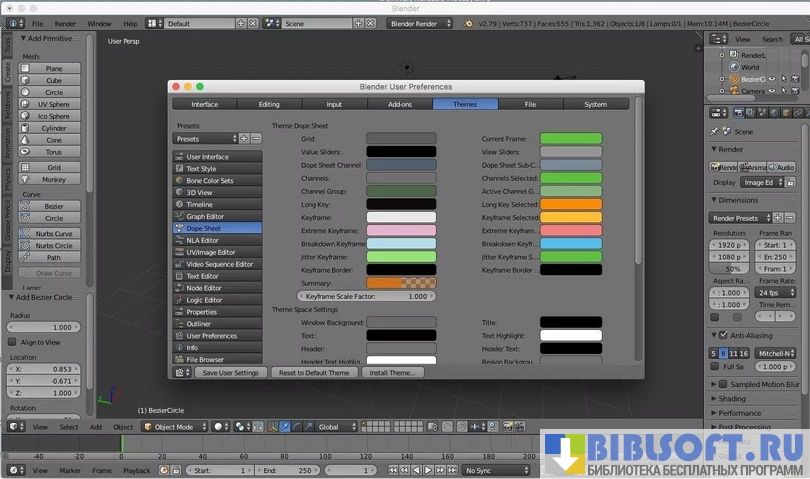The height and width of the screenshot is (479, 810).
Task: Click add theme preset plus button
Action: pyautogui.click(x=244, y=139)
